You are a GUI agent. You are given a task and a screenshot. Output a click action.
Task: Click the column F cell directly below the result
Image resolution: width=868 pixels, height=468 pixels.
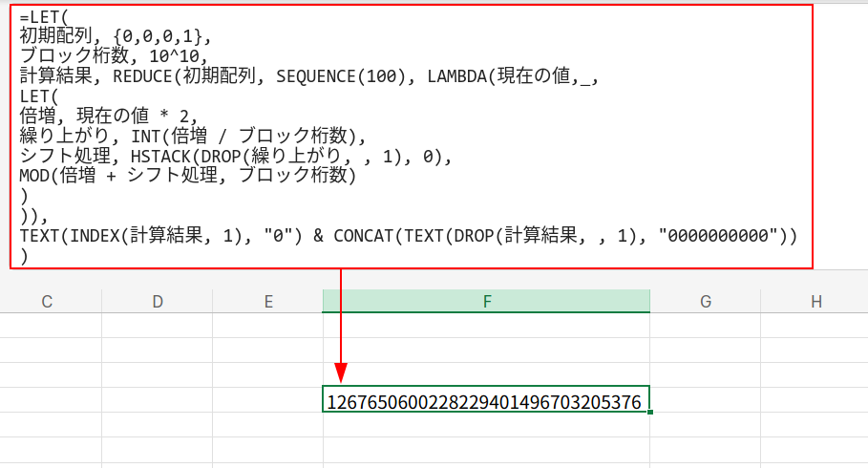[486, 425]
